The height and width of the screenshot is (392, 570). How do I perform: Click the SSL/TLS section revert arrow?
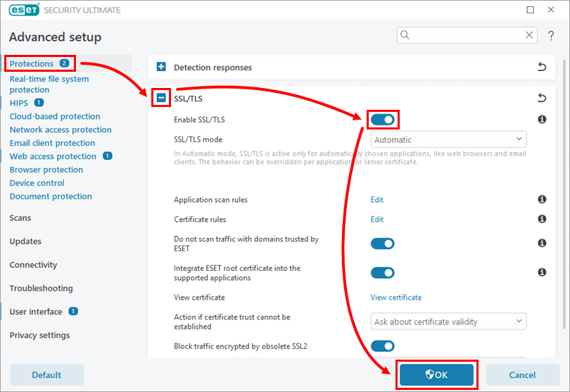tap(542, 99)
